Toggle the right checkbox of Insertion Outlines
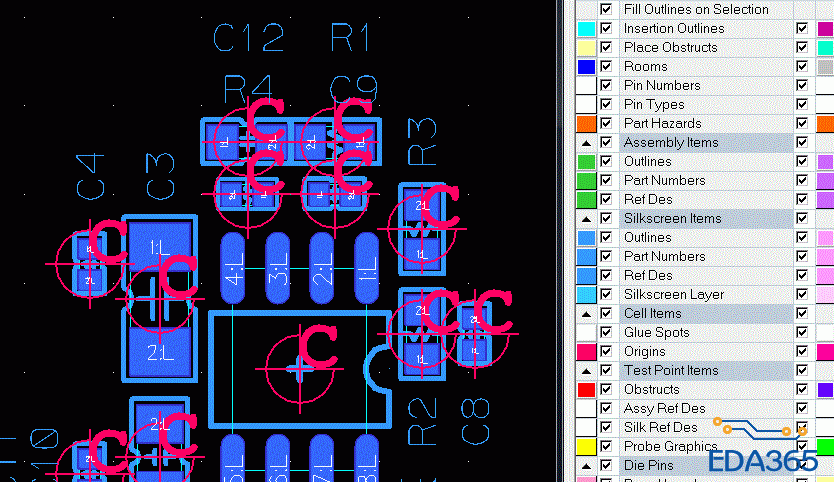Screen dimensions: 834x482 coord(802,28)
